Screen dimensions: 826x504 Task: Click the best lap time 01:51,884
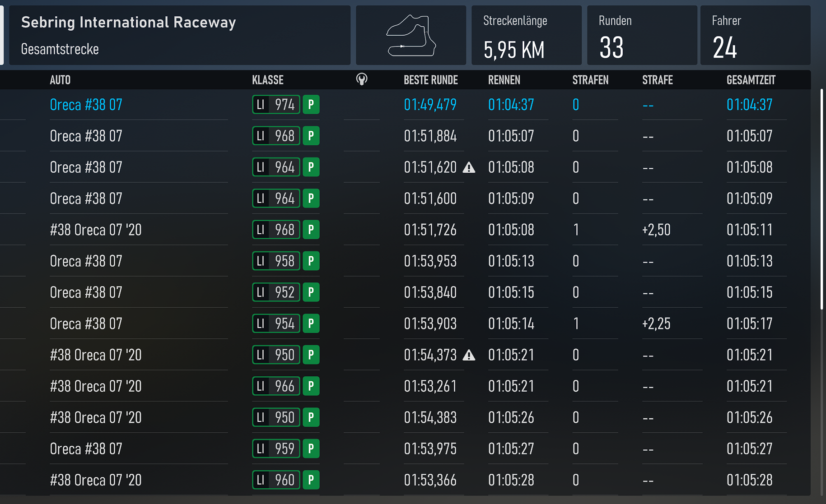click(430, 136)
